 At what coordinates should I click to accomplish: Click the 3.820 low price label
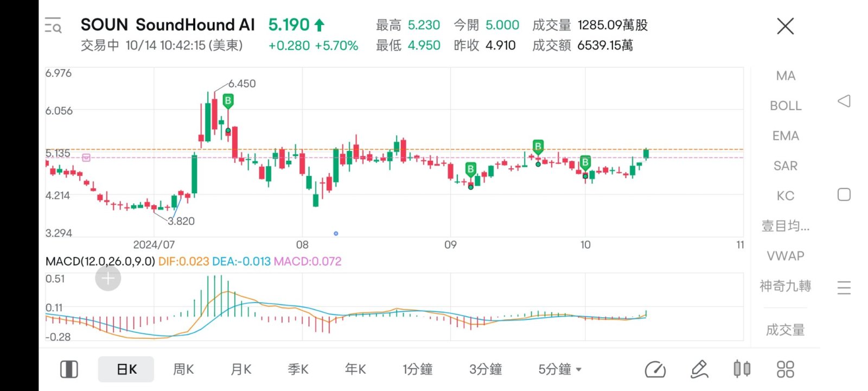coord(181,221)
